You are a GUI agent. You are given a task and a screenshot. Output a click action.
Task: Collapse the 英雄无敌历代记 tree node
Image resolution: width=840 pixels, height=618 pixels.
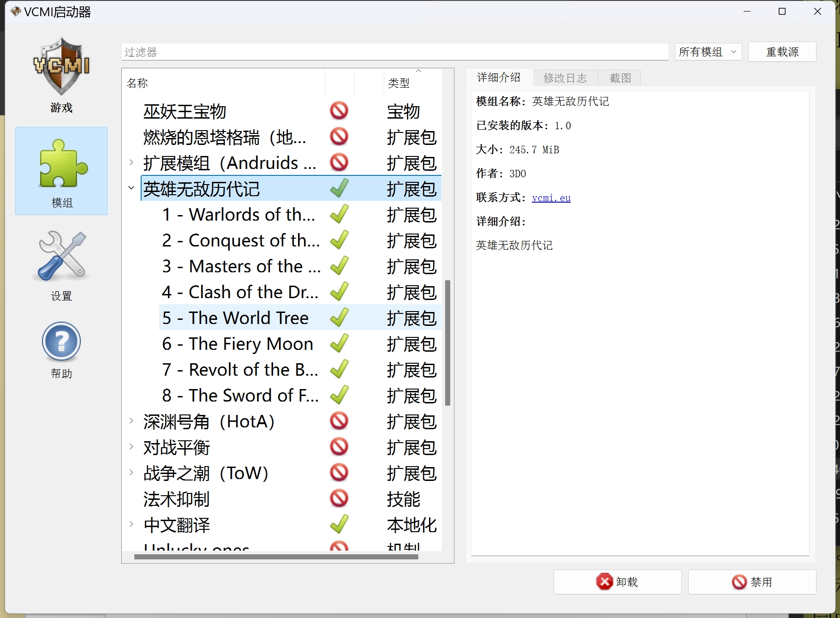pos(131,188)
